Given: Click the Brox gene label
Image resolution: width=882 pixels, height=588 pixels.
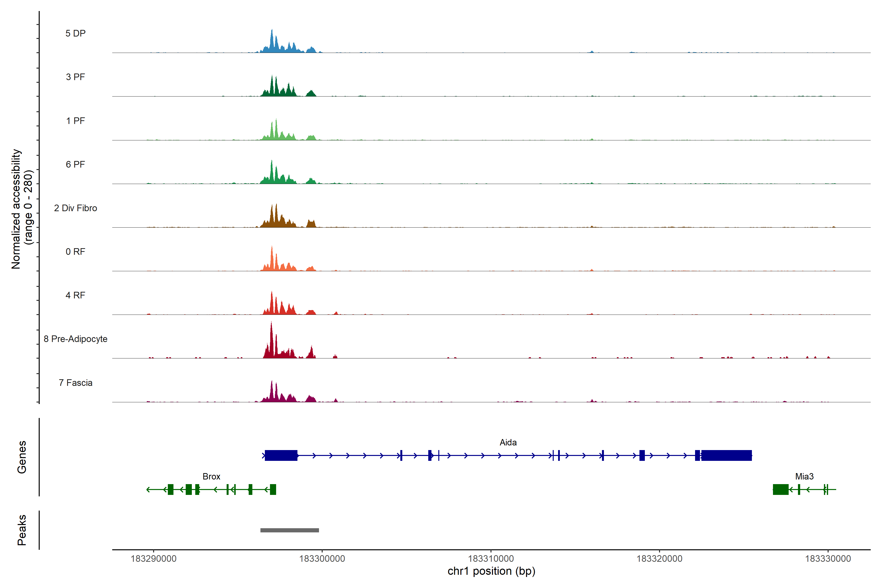Looking at the screenshot, I should click(211, 476).
